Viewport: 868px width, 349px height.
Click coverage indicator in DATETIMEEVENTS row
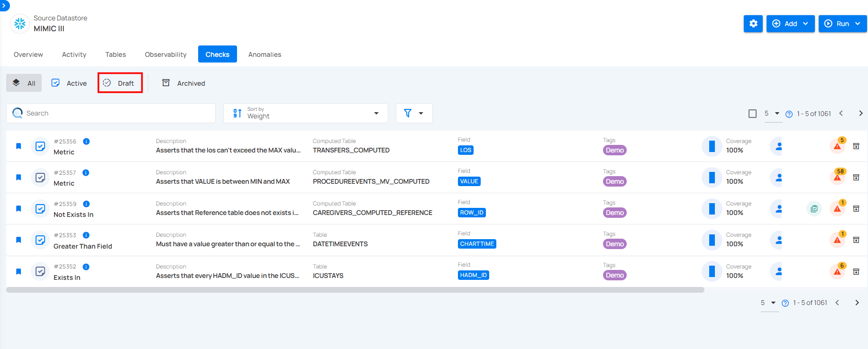coord(712,240)
